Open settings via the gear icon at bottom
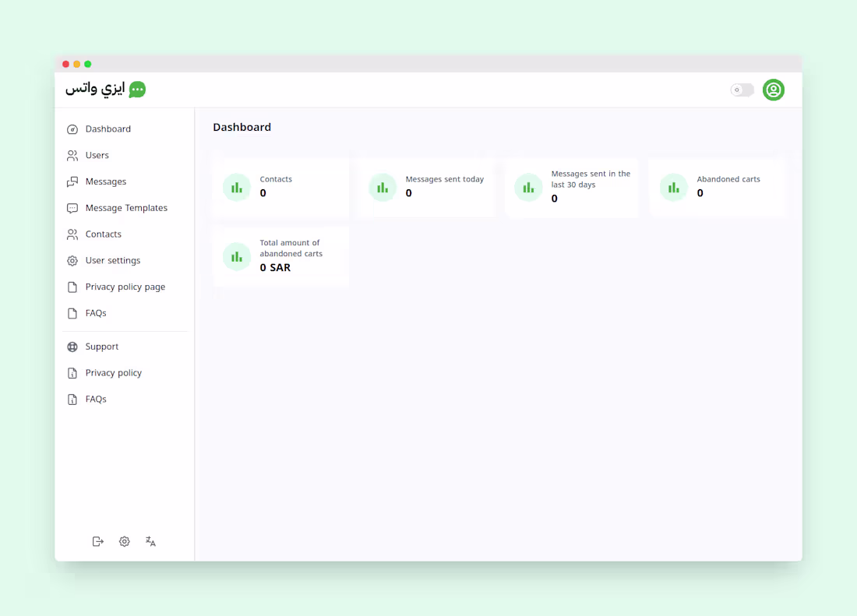 [x=124, y=541]
